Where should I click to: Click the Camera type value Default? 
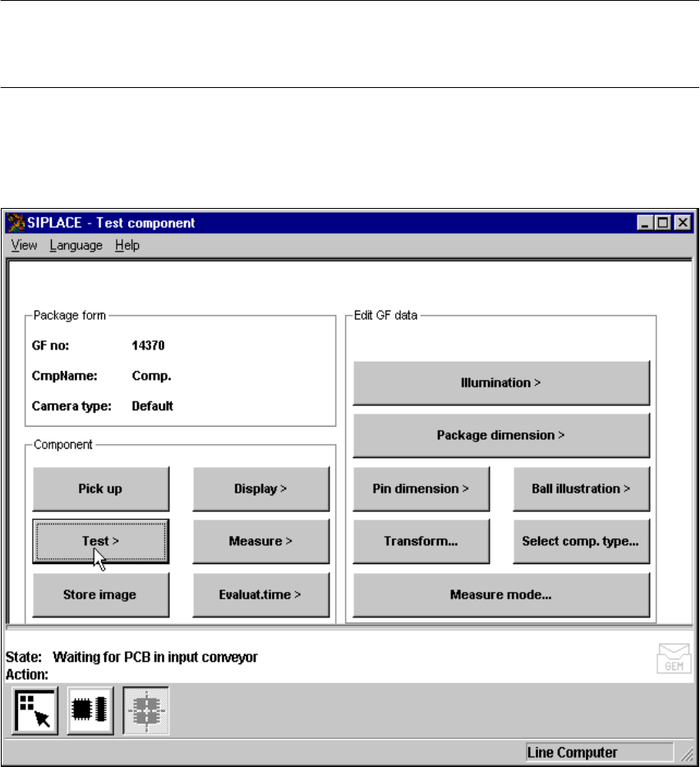(x=153, y=406)
